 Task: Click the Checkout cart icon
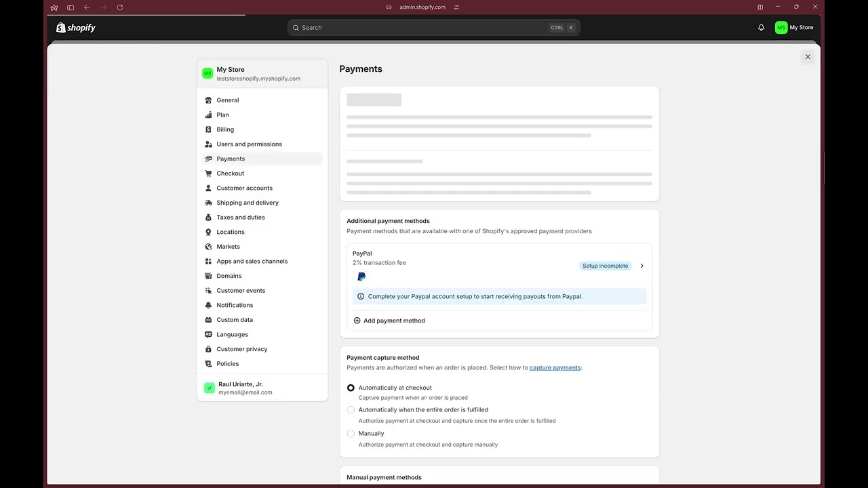click(208, 174)
